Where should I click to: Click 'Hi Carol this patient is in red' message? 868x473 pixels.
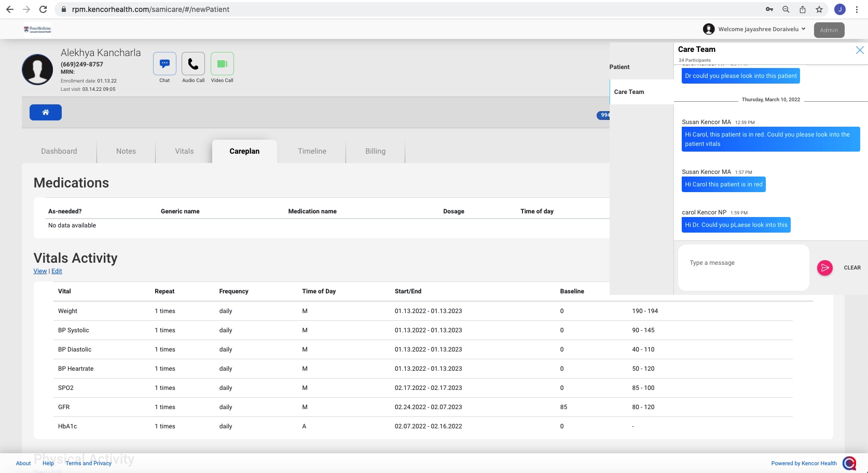tap(723, 184)
